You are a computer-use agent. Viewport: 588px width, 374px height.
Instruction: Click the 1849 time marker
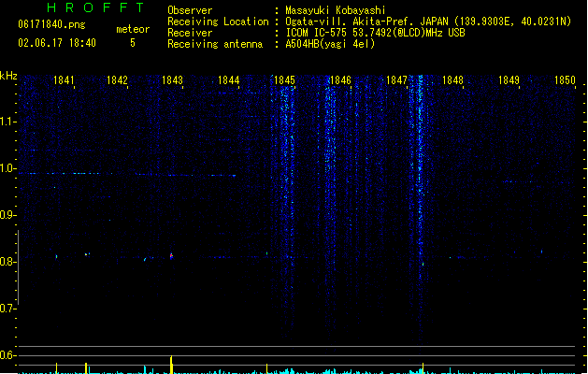[509, 80]
